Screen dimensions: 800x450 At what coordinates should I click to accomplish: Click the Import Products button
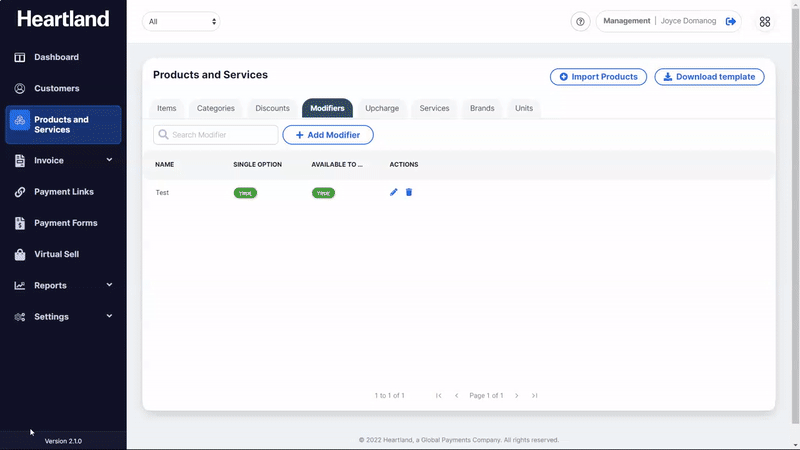point(598,77)
